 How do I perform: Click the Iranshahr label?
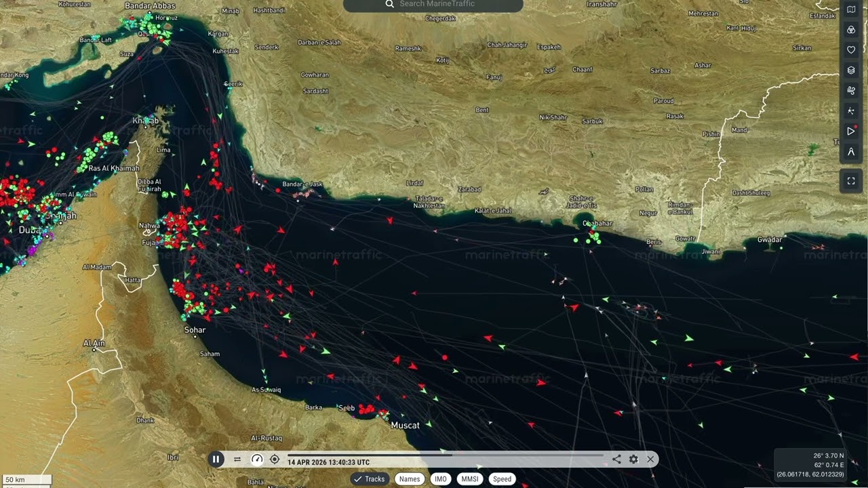pyautogui.click(x=601, y=4)
